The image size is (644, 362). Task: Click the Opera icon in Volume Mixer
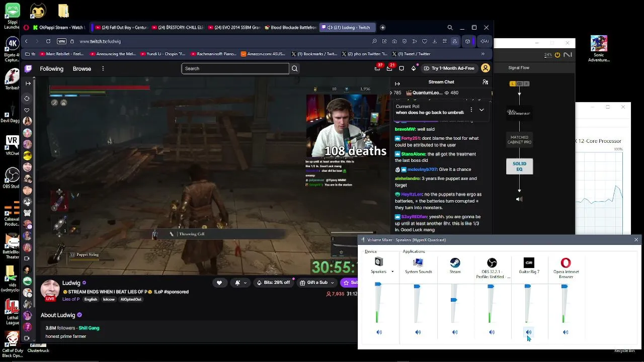(x=566, y=262)
